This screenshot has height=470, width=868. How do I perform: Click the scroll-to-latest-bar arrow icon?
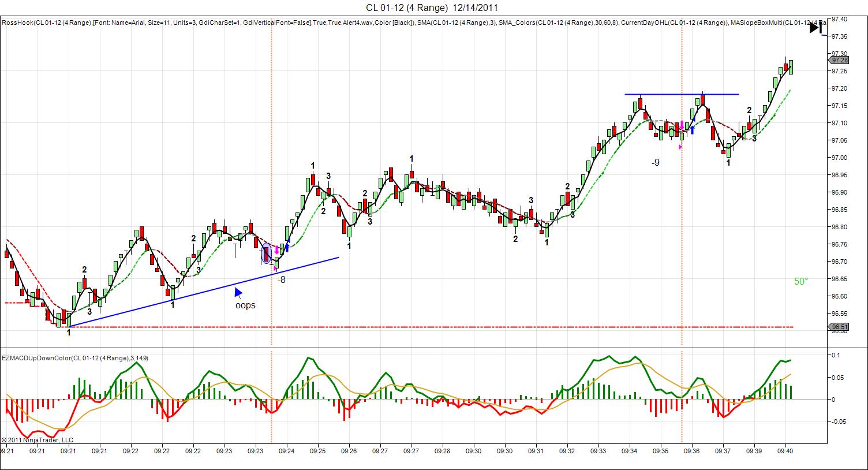click(x=815, y=27)
